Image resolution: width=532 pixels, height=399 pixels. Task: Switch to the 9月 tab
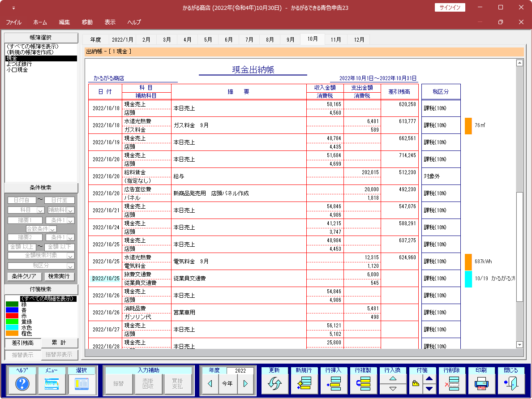pyautogui.click(x=291, y=39)
